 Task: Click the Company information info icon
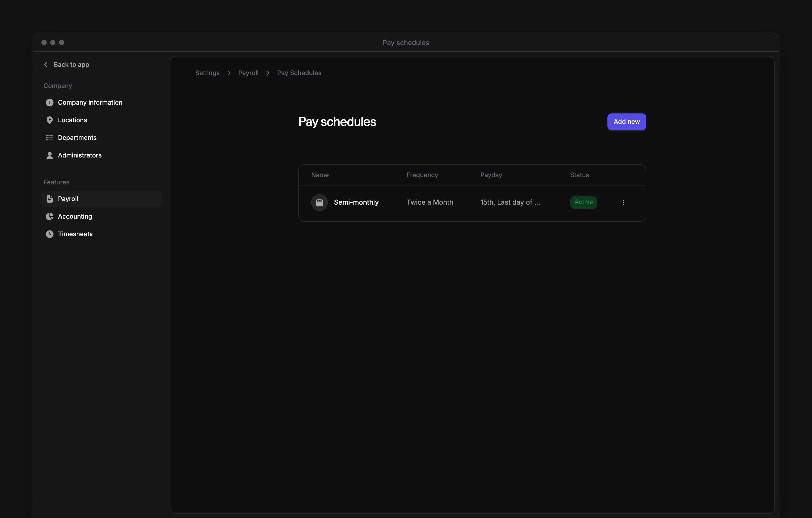(49, 103)
